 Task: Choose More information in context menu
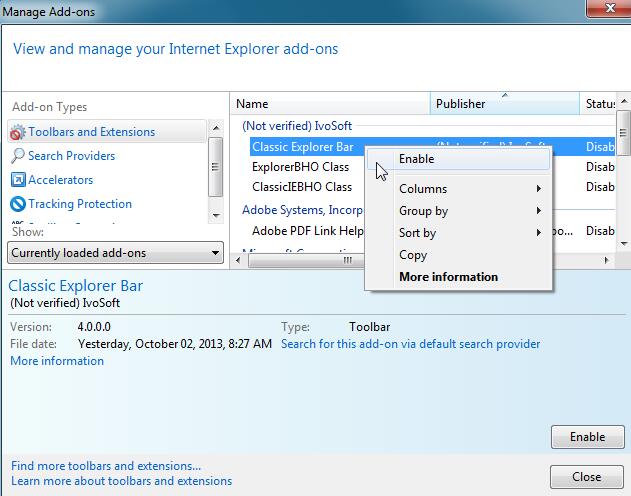448,277
